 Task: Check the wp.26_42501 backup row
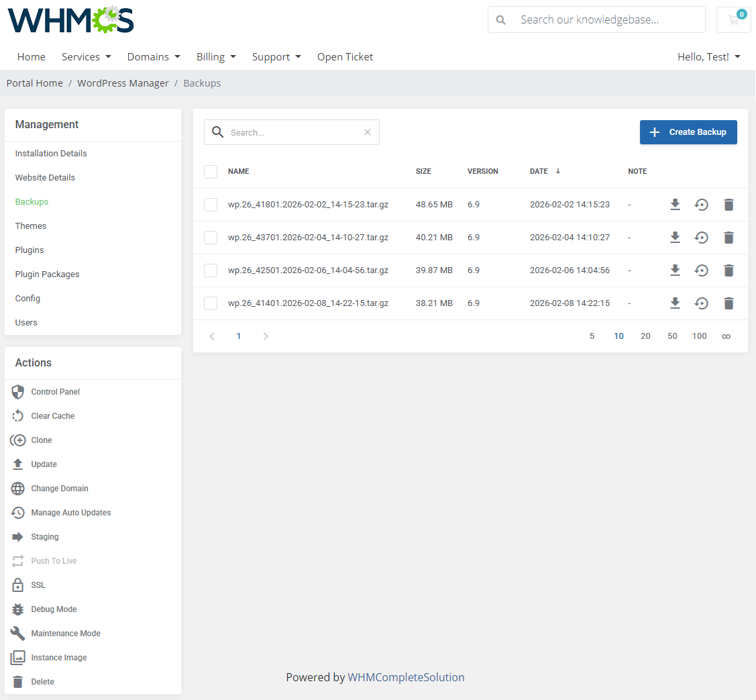(211, 270)
